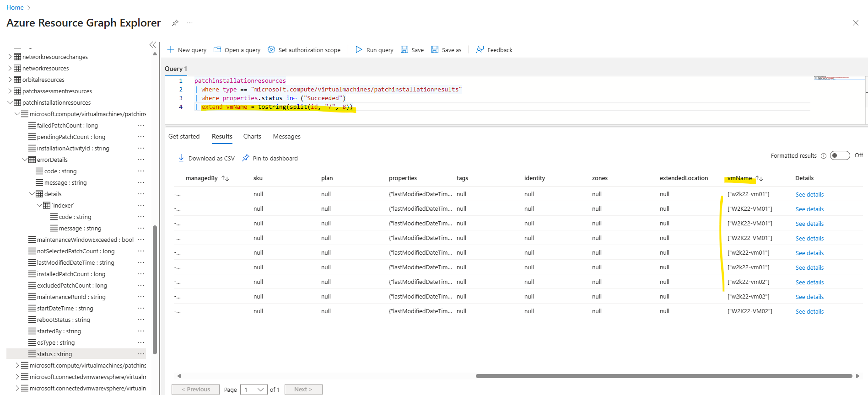
Task: Click the properties column header
Action: (403, 178)
